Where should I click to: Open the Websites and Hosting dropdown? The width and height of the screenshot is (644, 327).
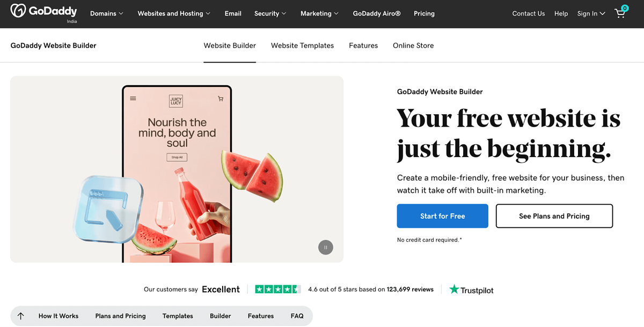[173, 13]
